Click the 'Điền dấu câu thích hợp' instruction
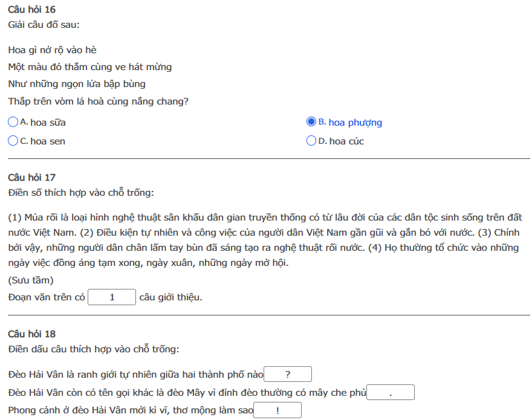This screenshot has height=420, width=532. [93, 349]
